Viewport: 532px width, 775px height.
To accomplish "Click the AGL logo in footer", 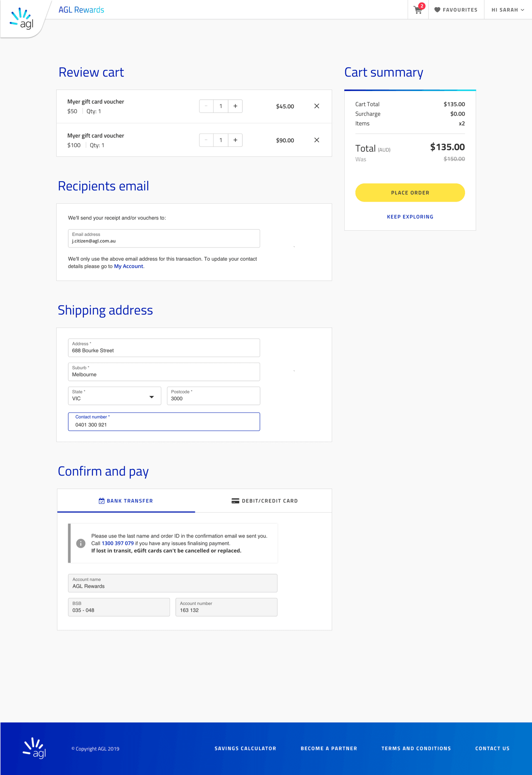I will coord(34,748).
